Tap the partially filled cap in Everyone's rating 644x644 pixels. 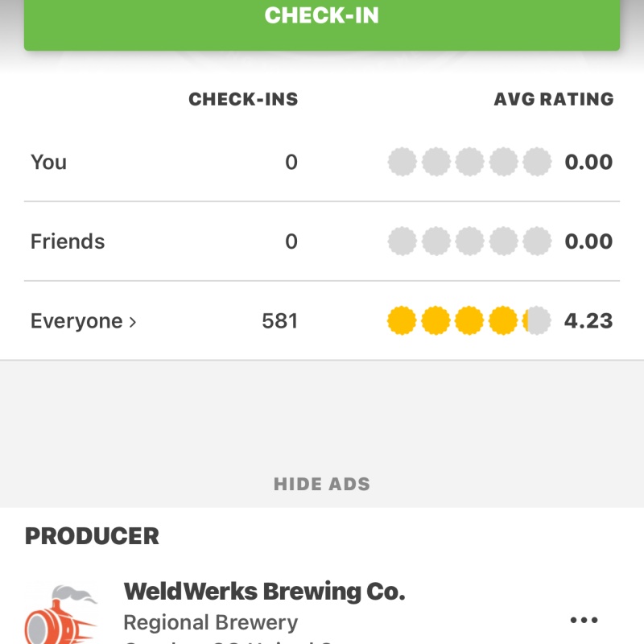[x=537, y=320]
